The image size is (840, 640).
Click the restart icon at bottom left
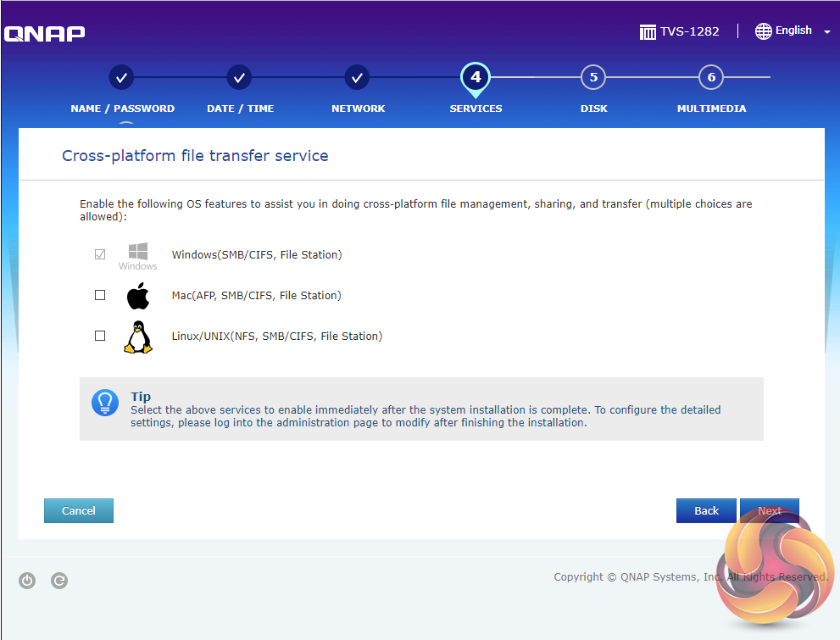(59, 581)
